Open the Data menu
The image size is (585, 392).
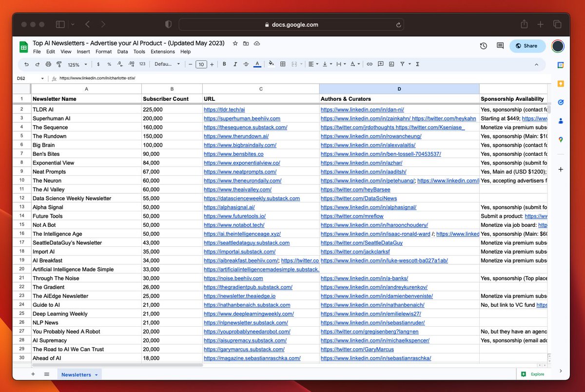click(x=122, y=52)
